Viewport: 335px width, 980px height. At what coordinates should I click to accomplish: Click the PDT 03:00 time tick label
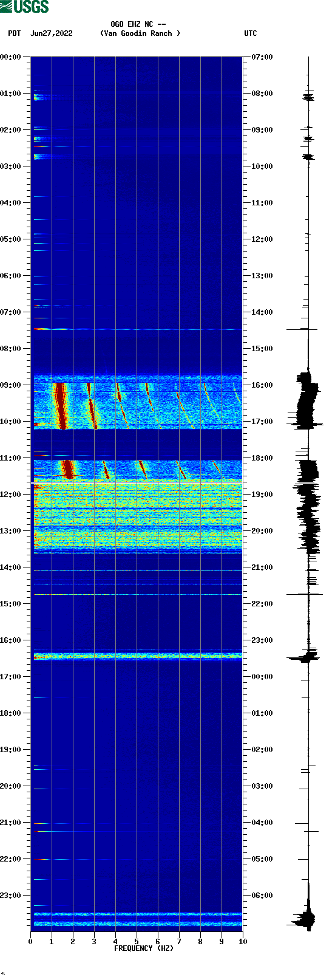tap(11, 166)
